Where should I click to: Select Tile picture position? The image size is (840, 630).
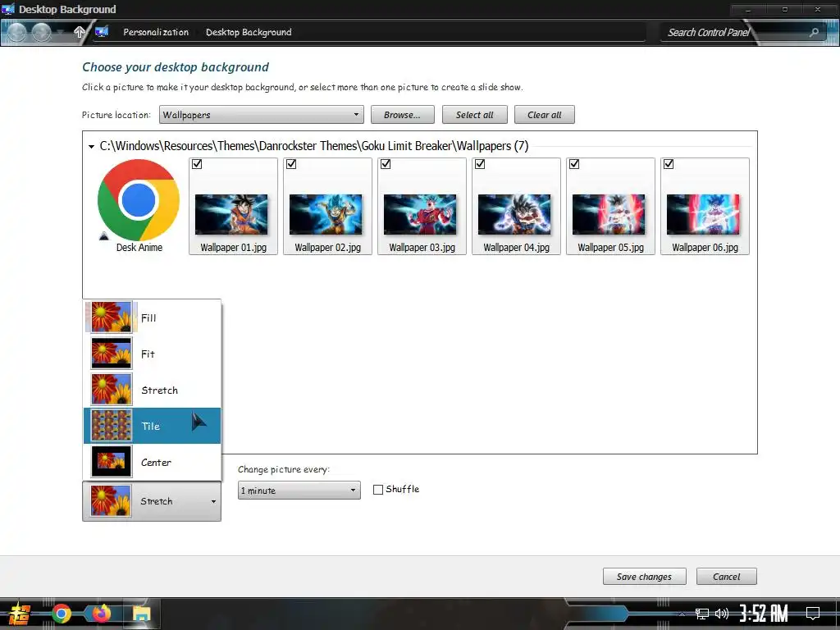[x=152, y=426]
